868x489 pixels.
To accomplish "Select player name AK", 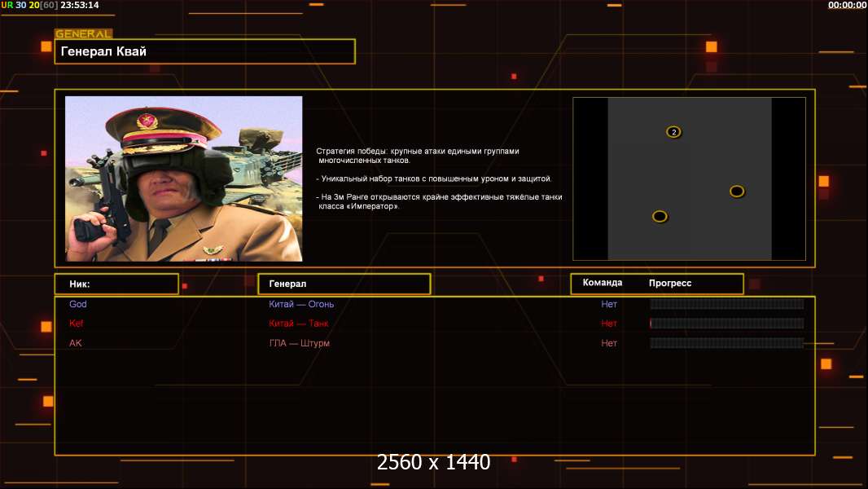I will click(x=76, y=343).
